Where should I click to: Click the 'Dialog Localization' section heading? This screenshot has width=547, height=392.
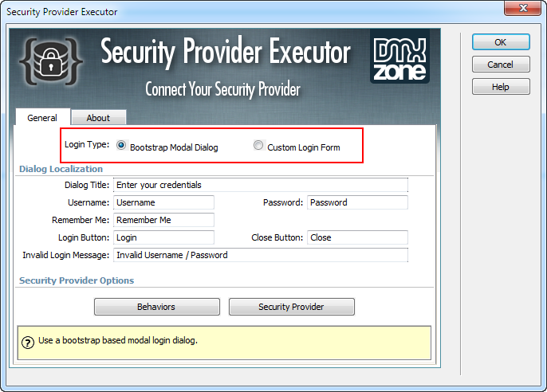click(61, 169)
